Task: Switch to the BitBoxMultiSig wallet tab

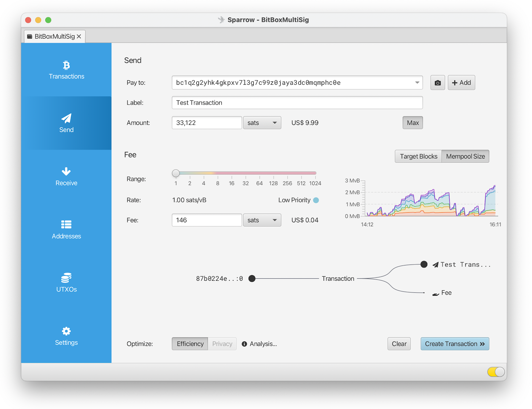Action: (55, 37)
